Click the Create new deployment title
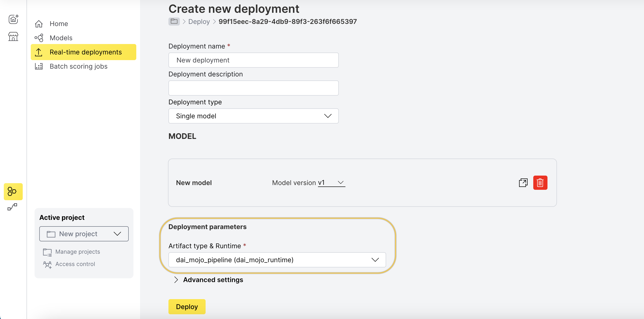 (234, 9)
